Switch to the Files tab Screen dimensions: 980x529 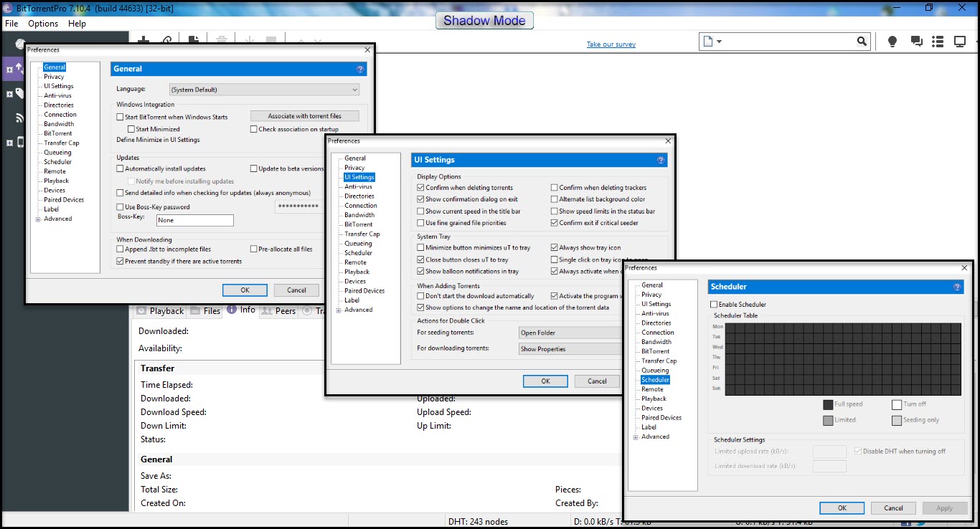click(205, 311)
